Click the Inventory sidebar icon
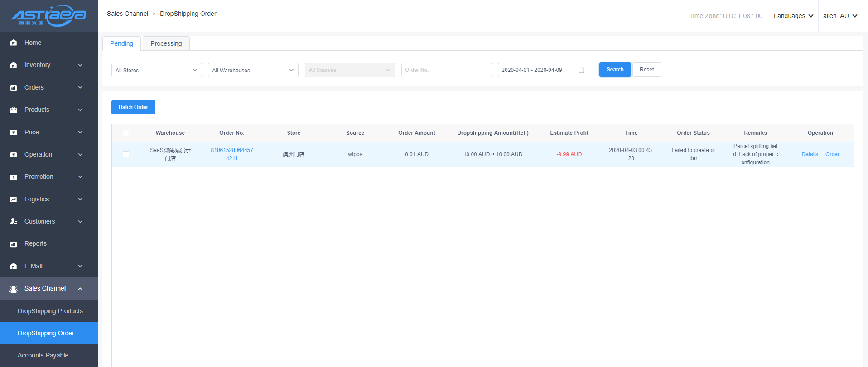 [14, 65]
